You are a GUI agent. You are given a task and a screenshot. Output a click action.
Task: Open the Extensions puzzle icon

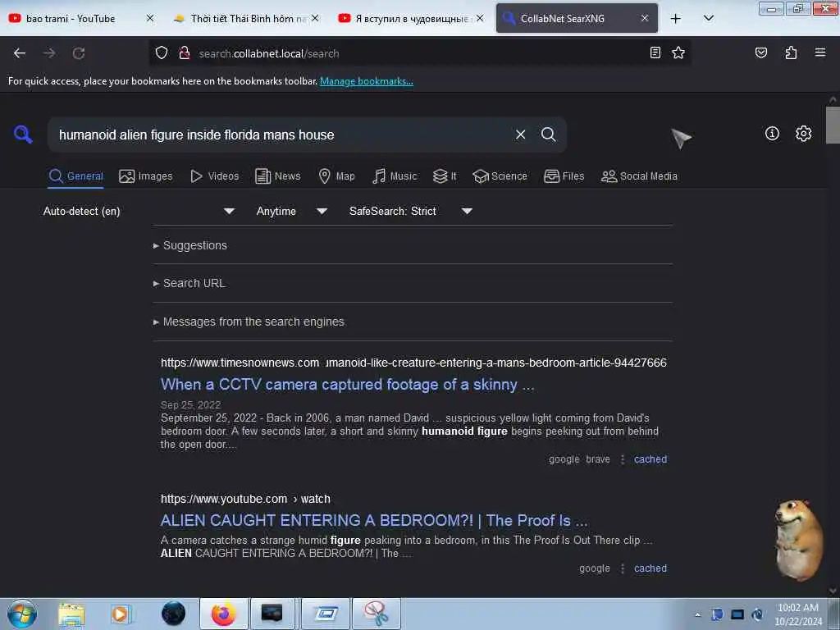coord(791,52)
